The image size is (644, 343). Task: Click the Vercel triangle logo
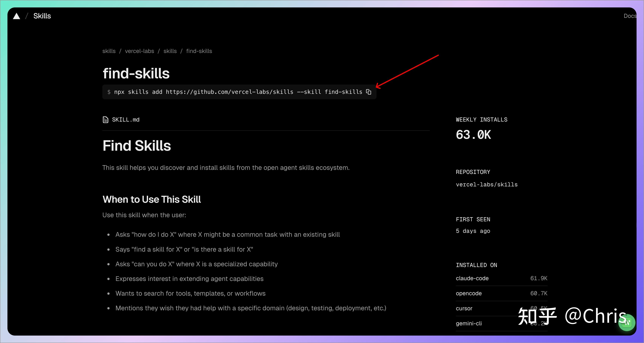point(17,16)
